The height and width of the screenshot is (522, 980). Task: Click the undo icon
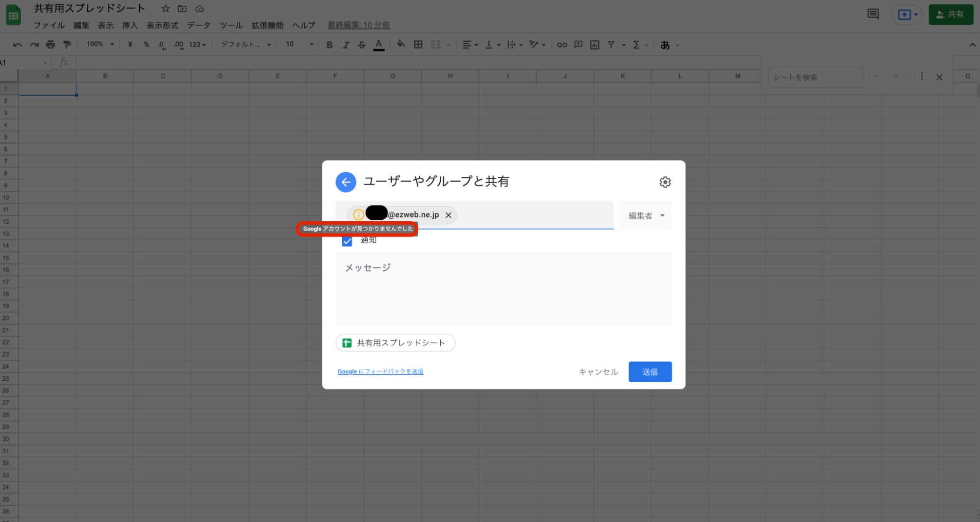pyautogui.click(x=18, y=45)
